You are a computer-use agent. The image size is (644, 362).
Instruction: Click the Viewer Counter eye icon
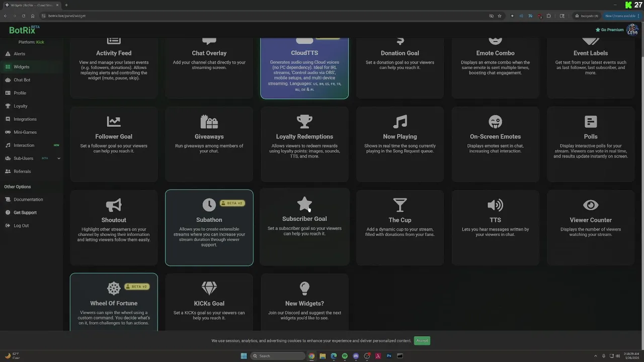tap(591, 205)
